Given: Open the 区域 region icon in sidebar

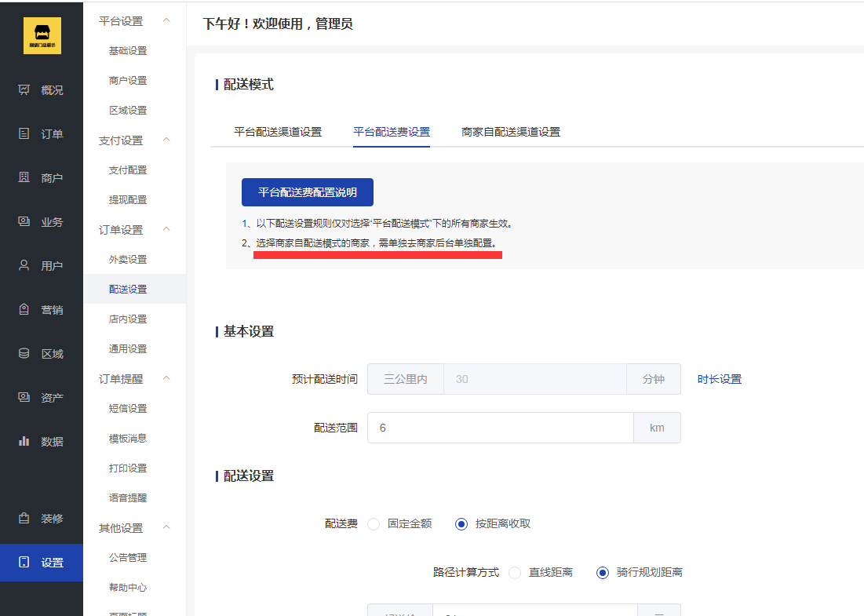Looking at the screenshot, I should pos(24,353).
